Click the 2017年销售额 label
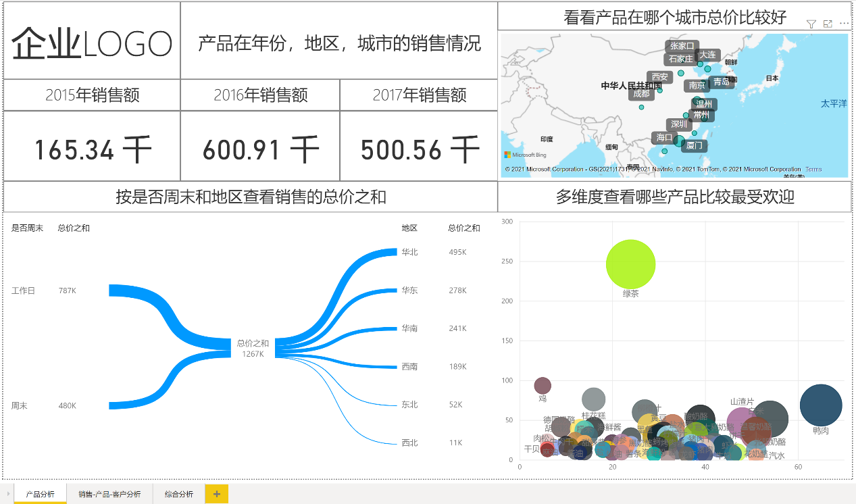 tap(419, 95)
